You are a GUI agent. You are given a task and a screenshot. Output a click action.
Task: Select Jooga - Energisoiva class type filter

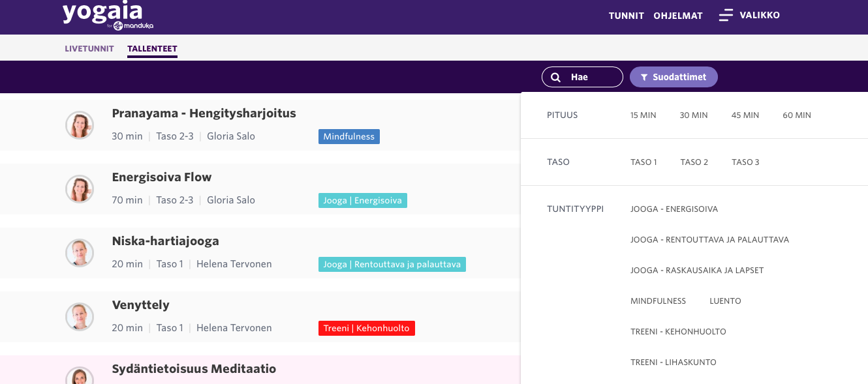[674, 209]
